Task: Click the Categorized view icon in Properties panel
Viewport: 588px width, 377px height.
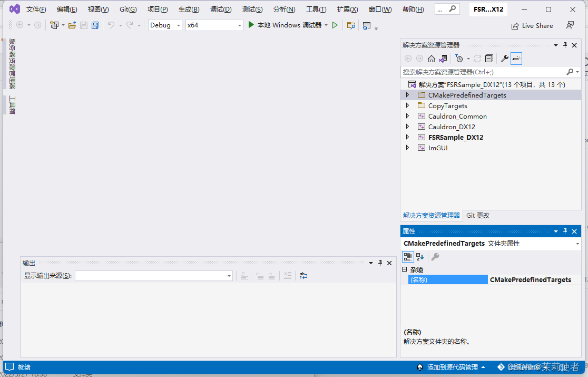Action: [x=408, y=257]
